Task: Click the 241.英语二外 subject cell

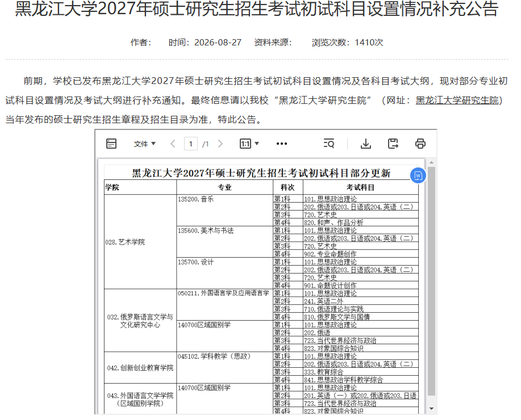Action: point(361,301)
